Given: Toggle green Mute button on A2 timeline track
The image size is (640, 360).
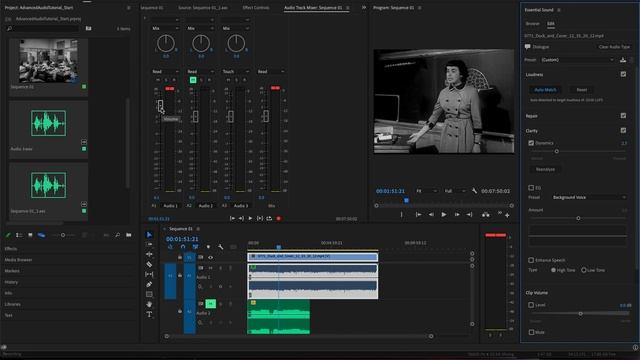Looking at the screenshot, I should coord(211,304).
